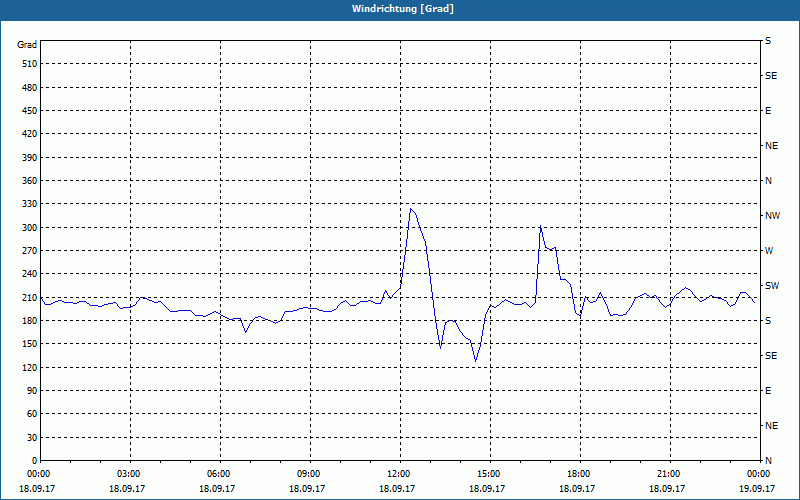This screenshot has height=500, width=800.
Task: Click the 09:00 time axis label
Action: click(x=310, y=474)
